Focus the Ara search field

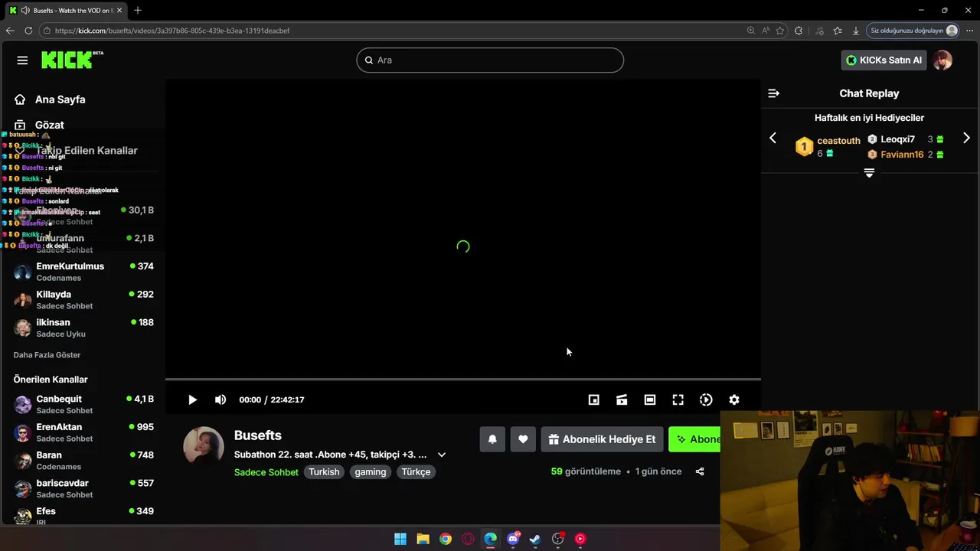[490, 60]
